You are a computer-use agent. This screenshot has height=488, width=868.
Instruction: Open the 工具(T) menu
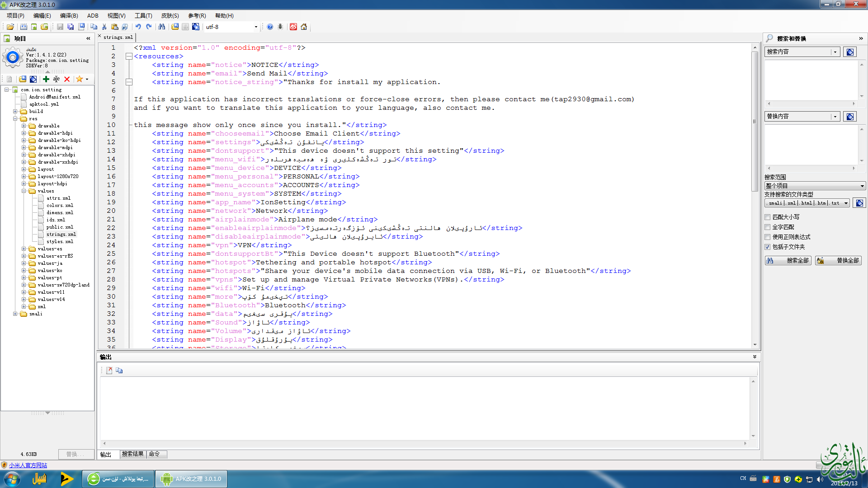coord(143,16)
